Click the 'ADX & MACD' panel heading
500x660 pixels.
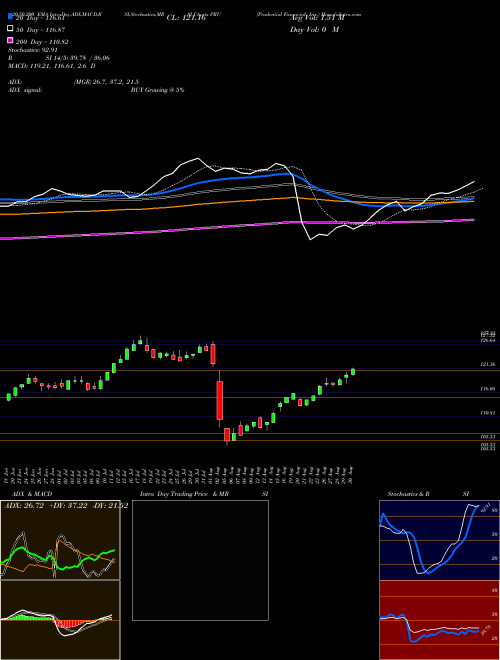[x=32, y=494]
